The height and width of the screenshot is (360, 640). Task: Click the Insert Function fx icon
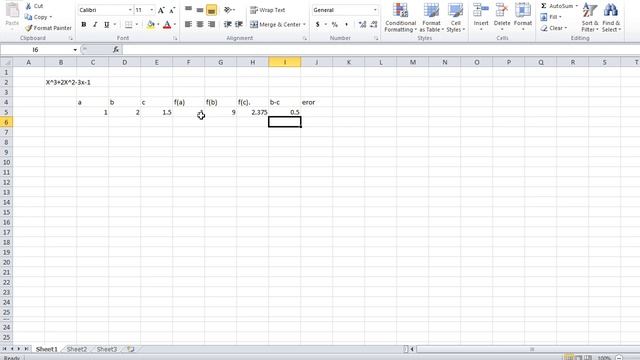click(116, 50)
